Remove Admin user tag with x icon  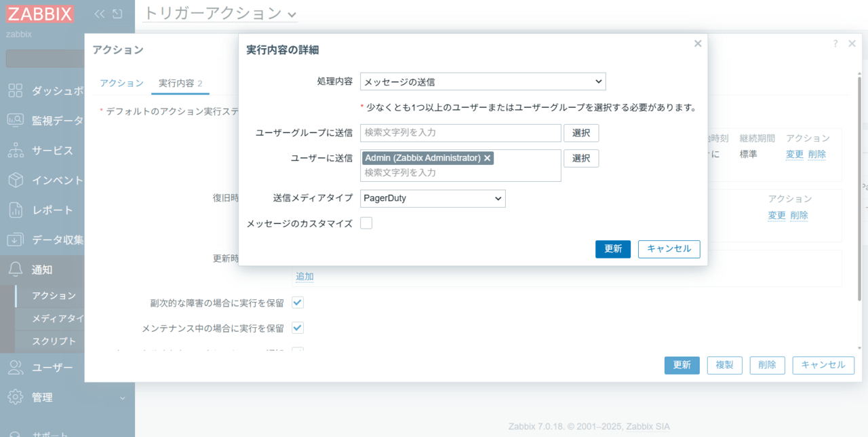click(x=487, y=158)
